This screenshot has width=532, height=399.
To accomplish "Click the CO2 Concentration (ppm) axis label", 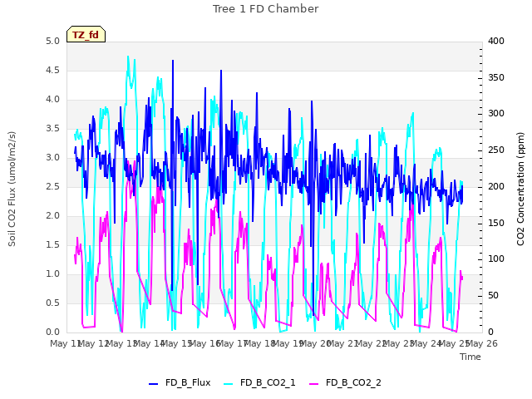I will click(520, 189).
